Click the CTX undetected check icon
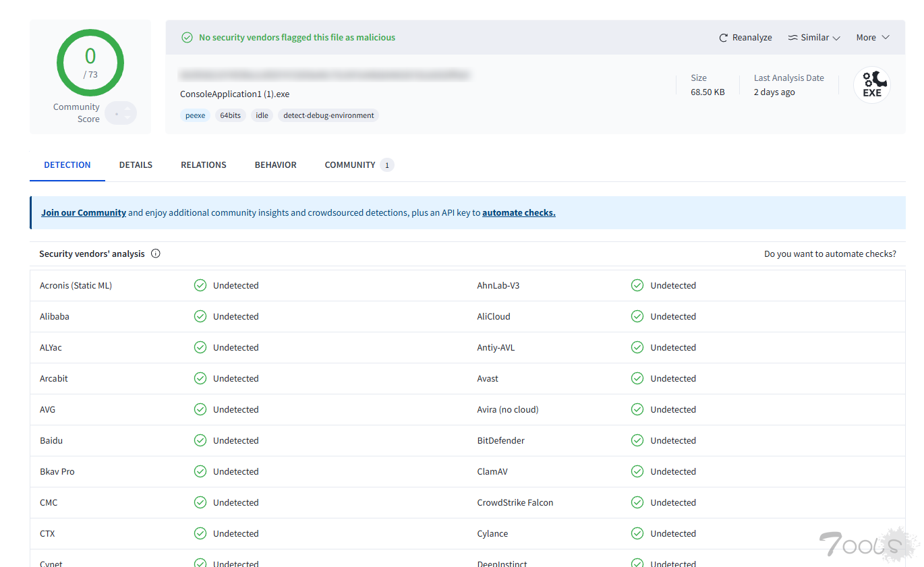This screenshot has width=924, height=567. [x=200, y=533]
